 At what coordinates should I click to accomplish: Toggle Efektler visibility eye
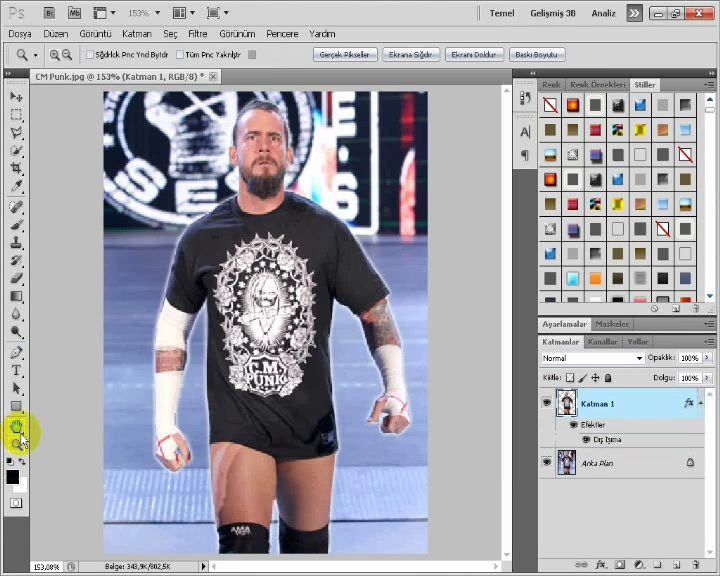point(573,425)
